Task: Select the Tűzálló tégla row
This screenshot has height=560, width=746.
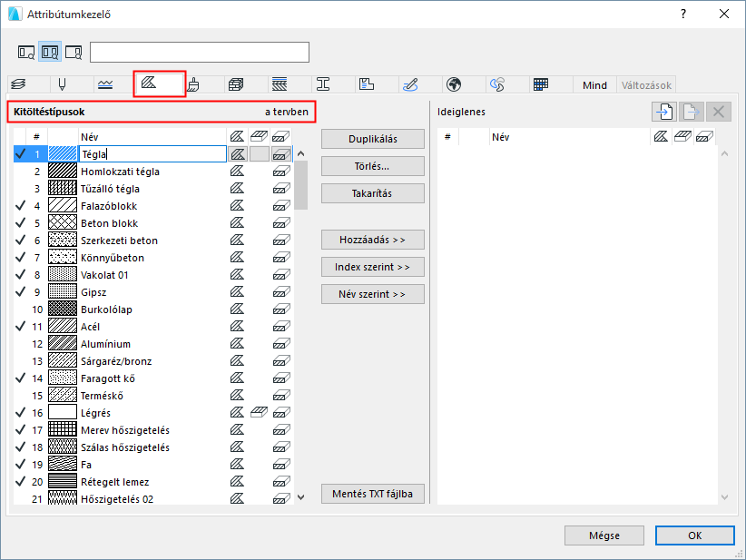Action: coord(153,189)
